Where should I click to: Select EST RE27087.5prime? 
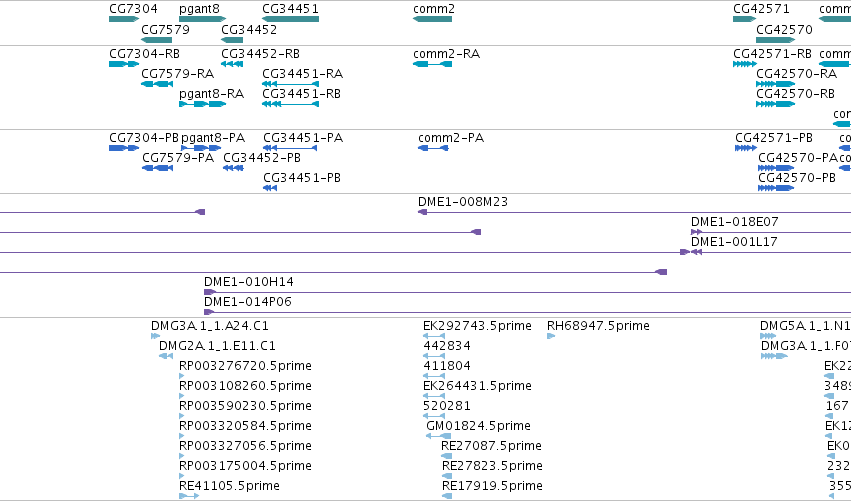[491, 446]
